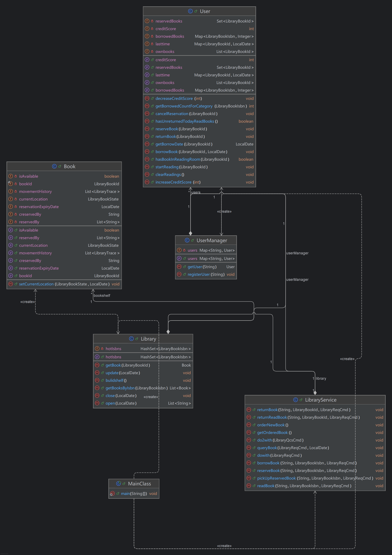The image size is (392, 555).
Task: Click the LibraryService class icon
Action: [295, 400]
